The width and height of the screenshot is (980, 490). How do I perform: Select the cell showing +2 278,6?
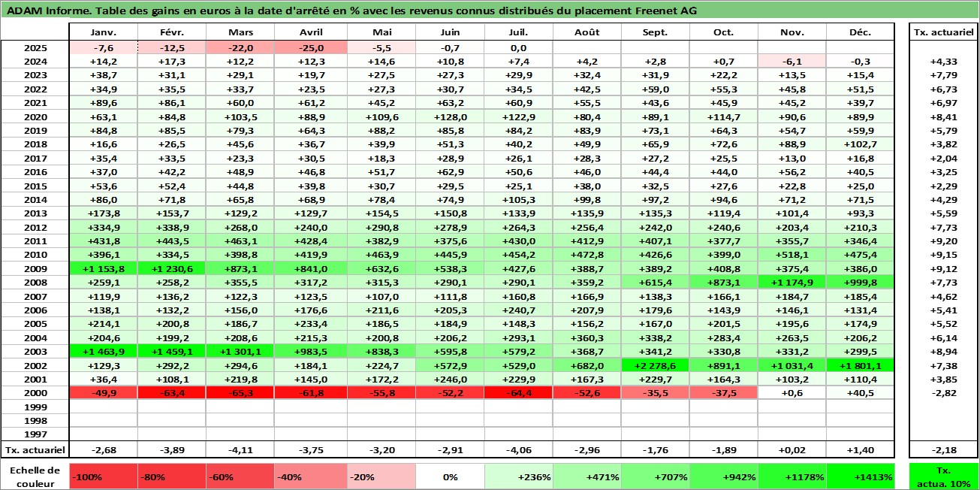655,364
